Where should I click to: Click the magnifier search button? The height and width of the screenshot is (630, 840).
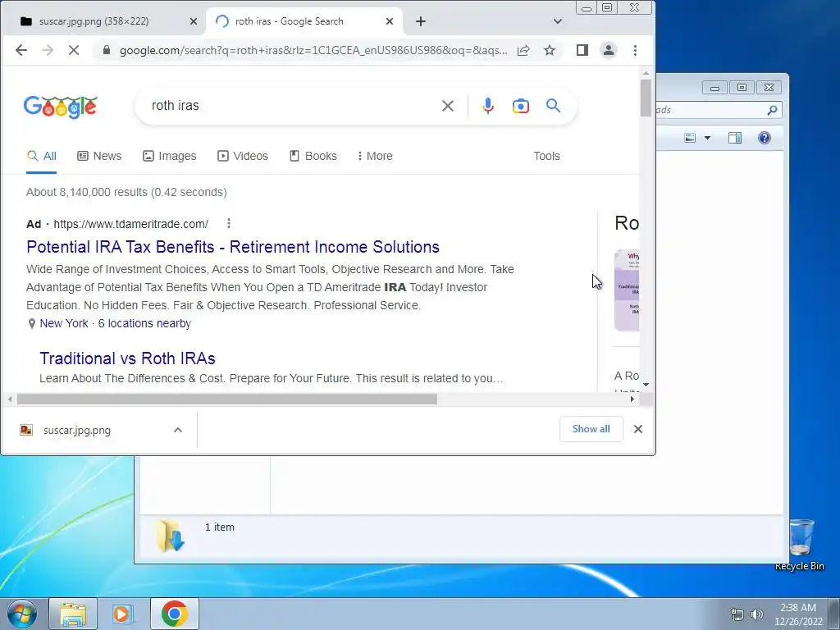click(554, 106)
